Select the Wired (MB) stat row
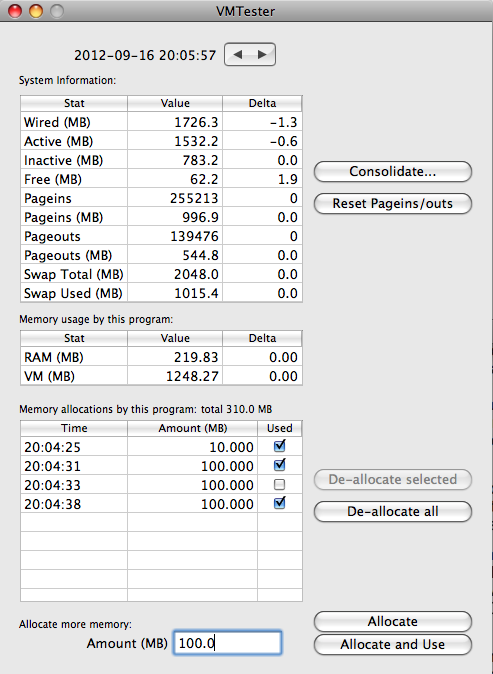 click(x=161, y=122)
